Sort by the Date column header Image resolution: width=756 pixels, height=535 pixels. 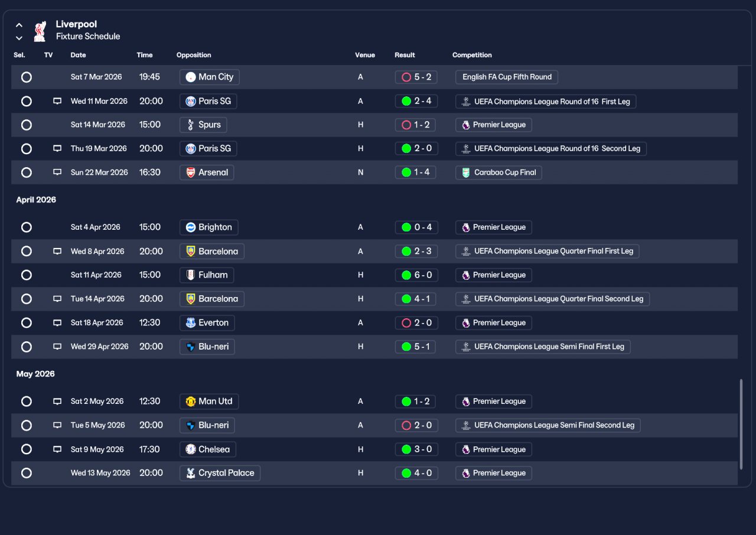[x=78, y=55]
